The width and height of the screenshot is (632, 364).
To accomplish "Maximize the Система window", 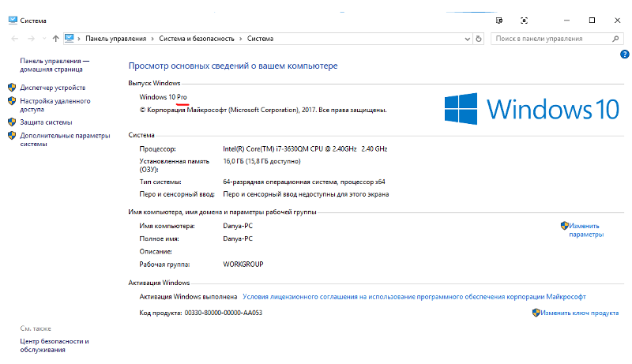I will [x=592, y=21].
